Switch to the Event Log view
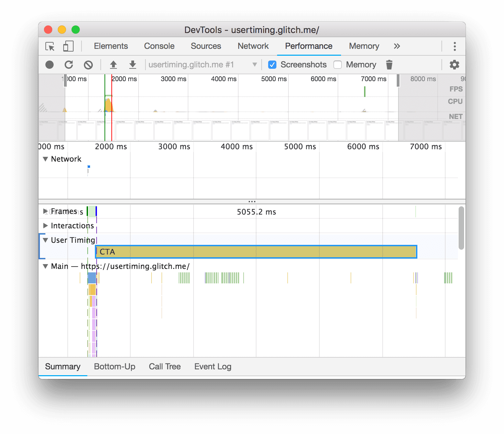504x434 pixels. [212, 366]
